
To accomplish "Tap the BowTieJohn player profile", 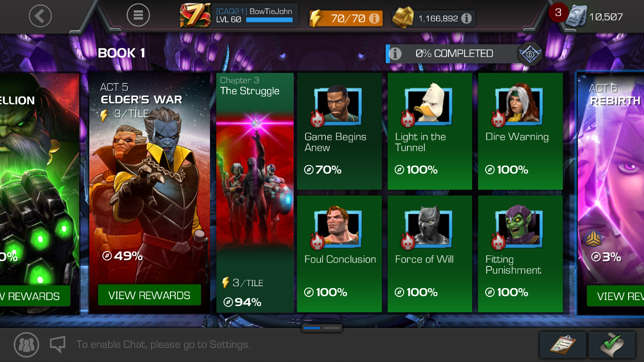I will pyautogui.click(x=238, y=16).
